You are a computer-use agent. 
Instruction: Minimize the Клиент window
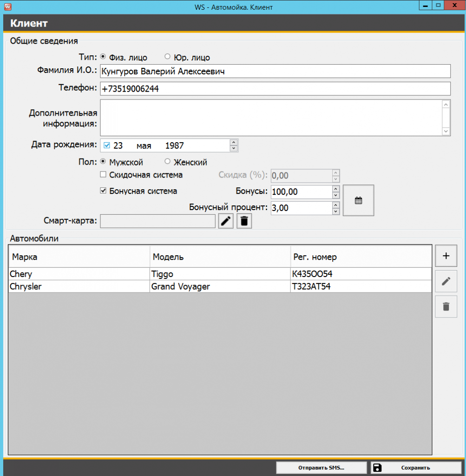[x=425, y=6]
